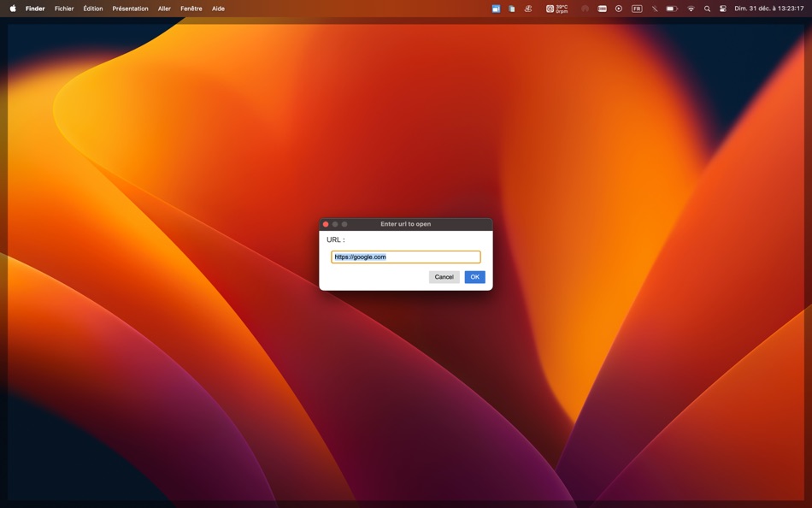Open the Aller menu
The image size is (812, 508).
tap(164, 8)
